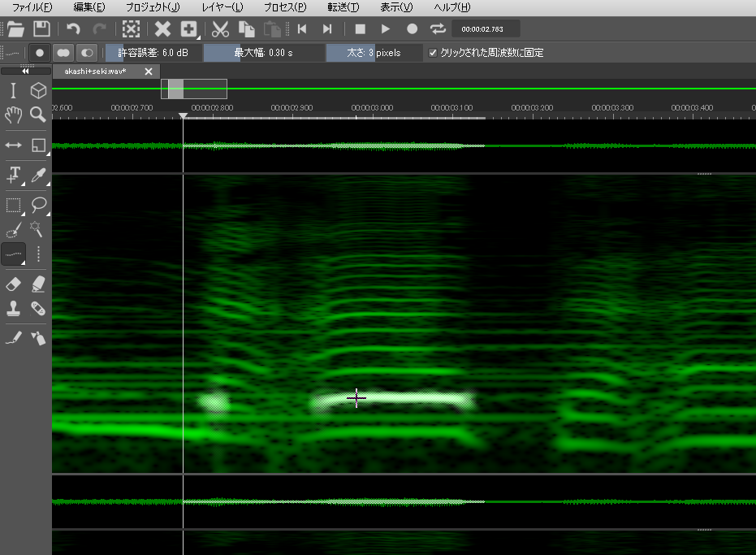Select the third harmonic mode toggle
This screenshot has width=756, height=555.
click(x=87, y=53)
